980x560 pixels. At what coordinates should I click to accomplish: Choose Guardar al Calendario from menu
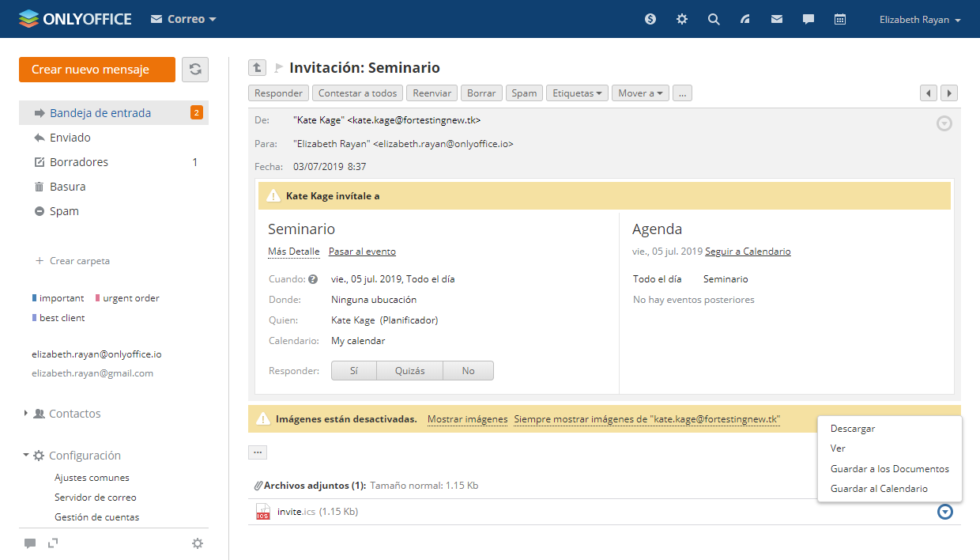879,489
